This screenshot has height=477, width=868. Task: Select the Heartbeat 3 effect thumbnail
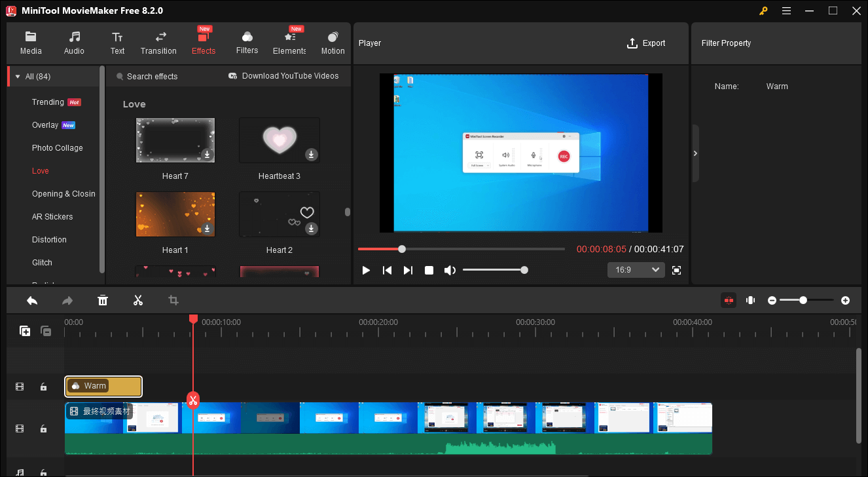pos(280,140)
